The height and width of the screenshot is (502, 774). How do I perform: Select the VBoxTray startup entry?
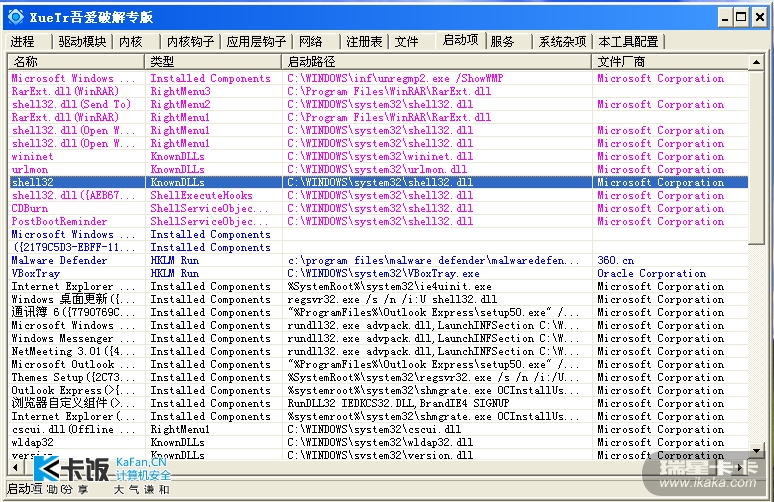click(x=378, y=273)
